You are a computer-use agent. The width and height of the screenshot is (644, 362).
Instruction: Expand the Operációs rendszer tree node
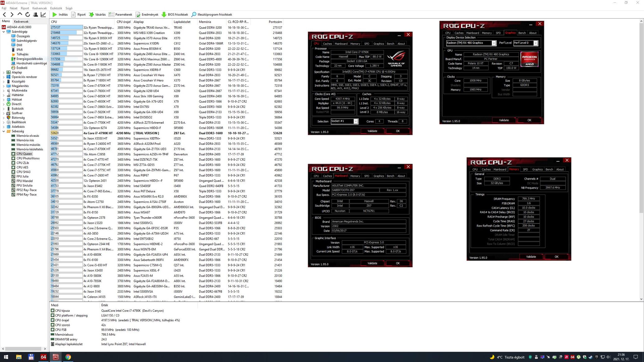3,77
